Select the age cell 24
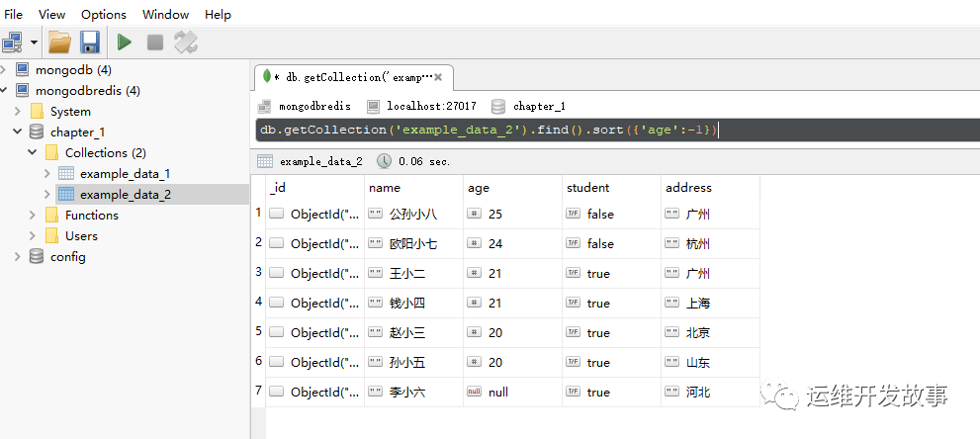The width and height of the screenshot is (980, 439). pyautogui.click(x=512, y=243)
